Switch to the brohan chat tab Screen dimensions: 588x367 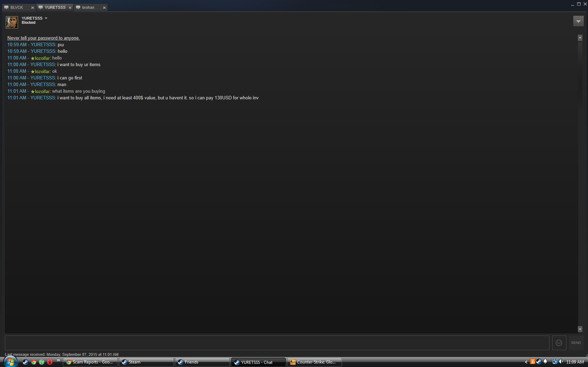click(x=88, y=7)
